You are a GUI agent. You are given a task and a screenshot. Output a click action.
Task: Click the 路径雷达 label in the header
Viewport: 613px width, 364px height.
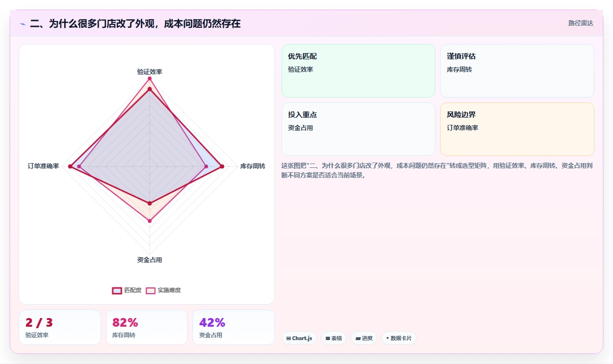tap(580, 23)
